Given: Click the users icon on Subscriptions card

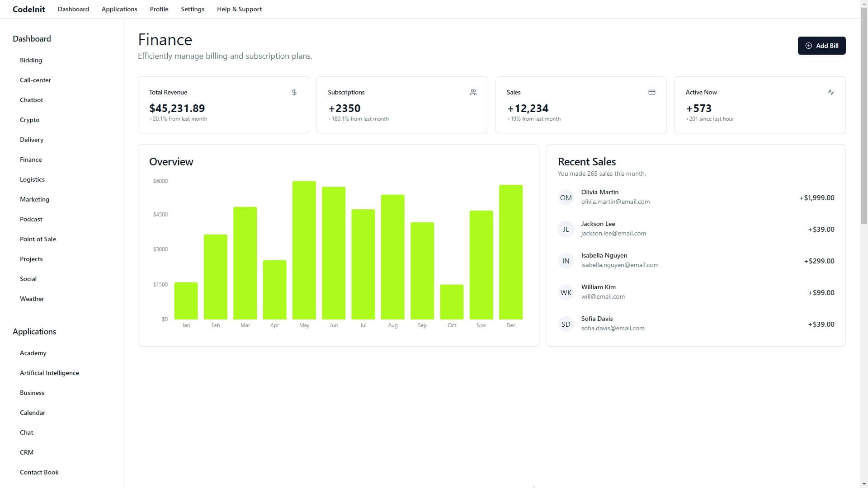Looking at the screenshot, I should pos(473,92).
